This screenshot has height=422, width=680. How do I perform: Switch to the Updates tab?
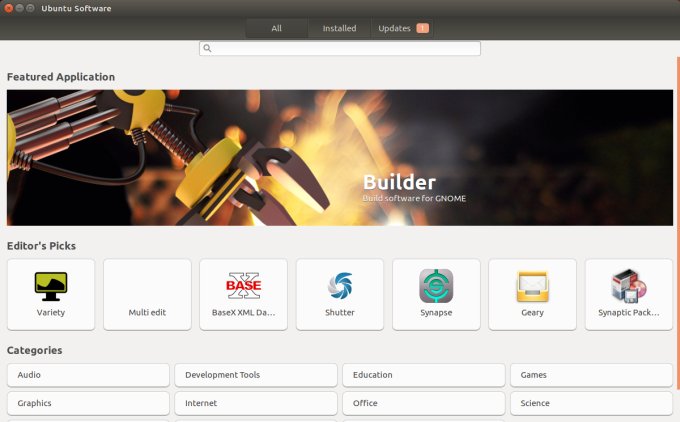(x=402, y=28)
